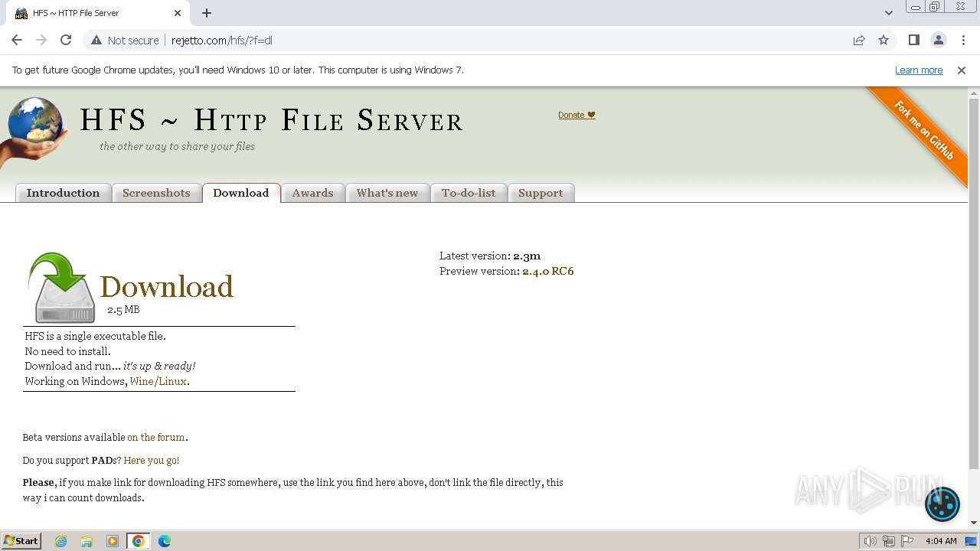Image resolution: width=980 pixels, height=551 pixels.
Task: Switch to the Introduction tab
Action: point(63,193)
